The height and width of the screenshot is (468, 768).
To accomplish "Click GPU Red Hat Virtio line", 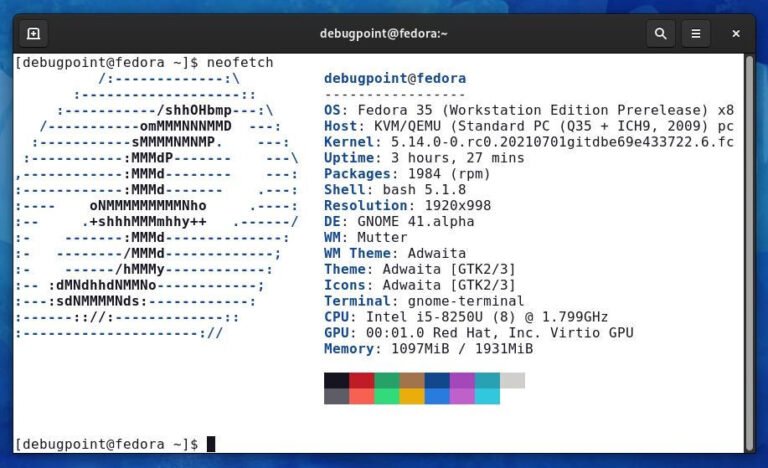I will pyautogui.click(x=479, y=333).
